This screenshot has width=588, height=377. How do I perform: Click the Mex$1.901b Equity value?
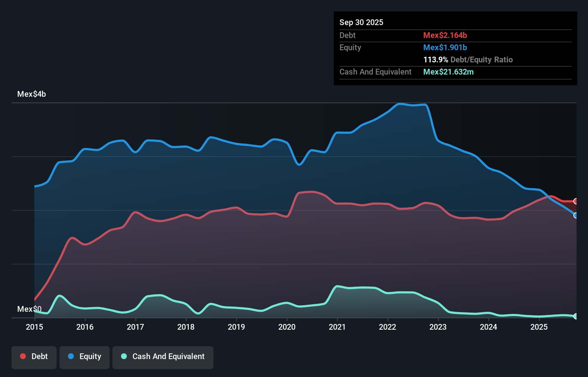point(445,47)
